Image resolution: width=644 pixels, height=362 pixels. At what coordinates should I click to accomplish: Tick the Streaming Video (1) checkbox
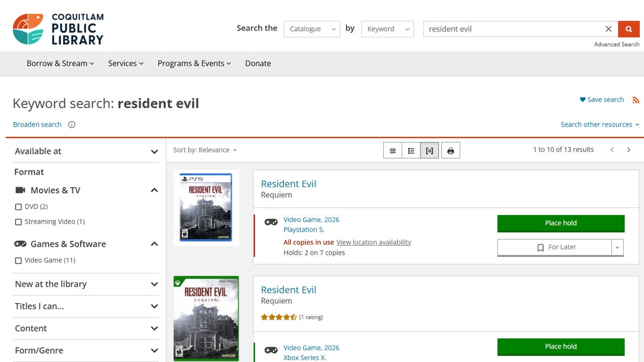tap(18, 222)
